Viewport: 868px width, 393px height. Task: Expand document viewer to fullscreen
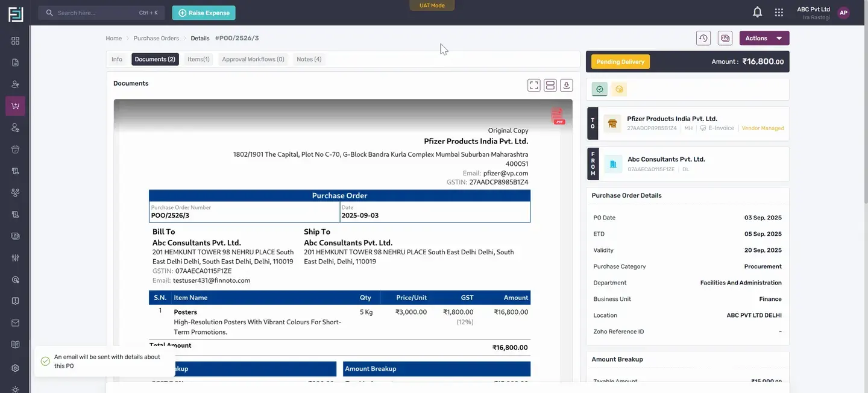[534, 86]
